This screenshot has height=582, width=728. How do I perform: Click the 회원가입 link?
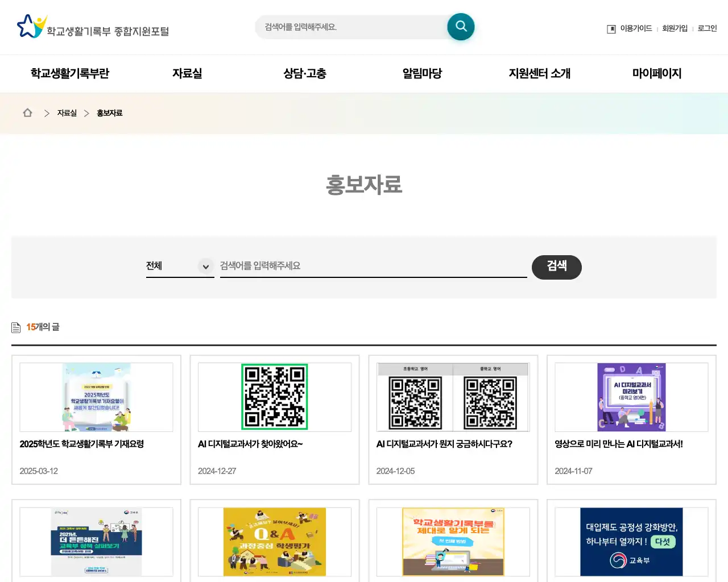[675, 28]
